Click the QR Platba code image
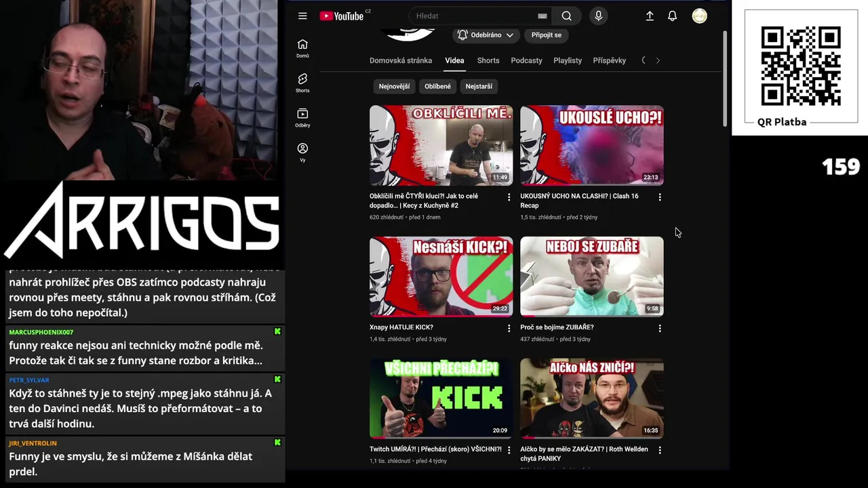 tap(801, 66)
